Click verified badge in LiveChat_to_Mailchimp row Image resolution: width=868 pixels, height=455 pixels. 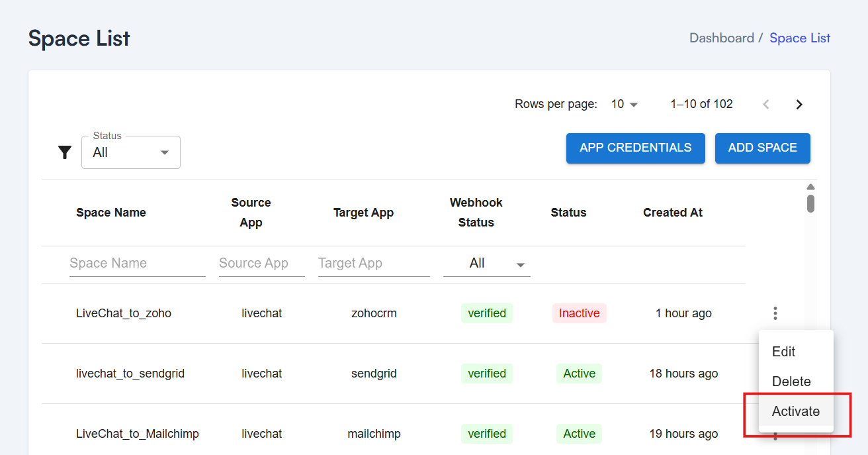click(487, 434)
